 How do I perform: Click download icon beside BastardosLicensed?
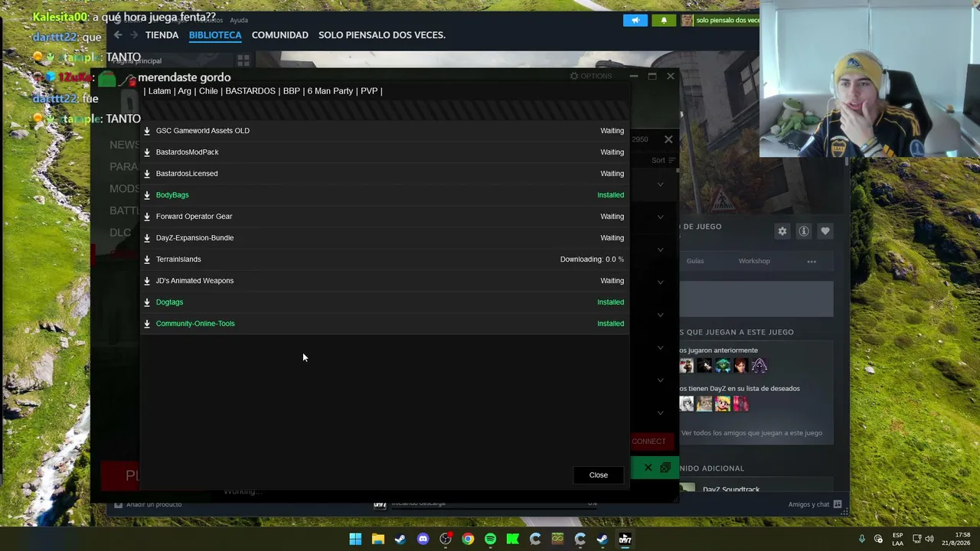tap(147, 174)
